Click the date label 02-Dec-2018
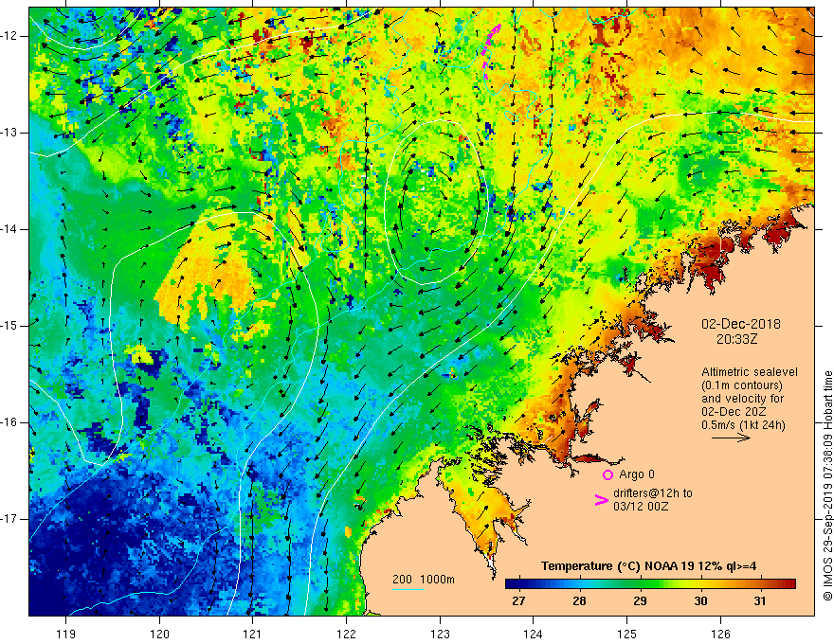 coord(741,324)
